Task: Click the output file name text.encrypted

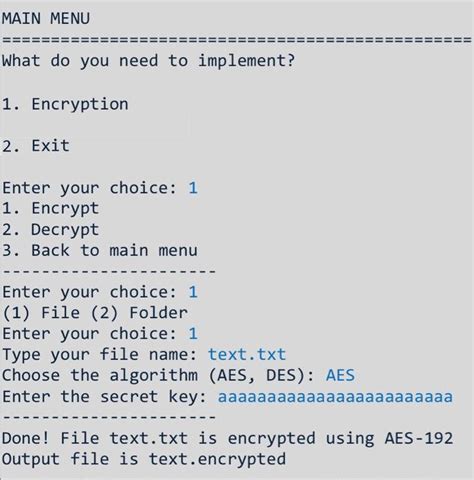Action: click(217, 460)
